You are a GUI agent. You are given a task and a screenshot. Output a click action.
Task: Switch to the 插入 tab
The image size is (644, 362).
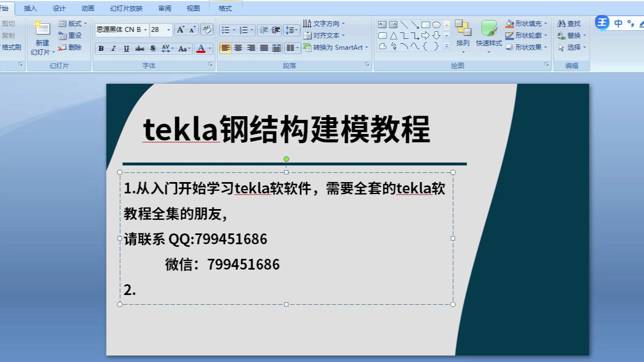coord(30,8)
